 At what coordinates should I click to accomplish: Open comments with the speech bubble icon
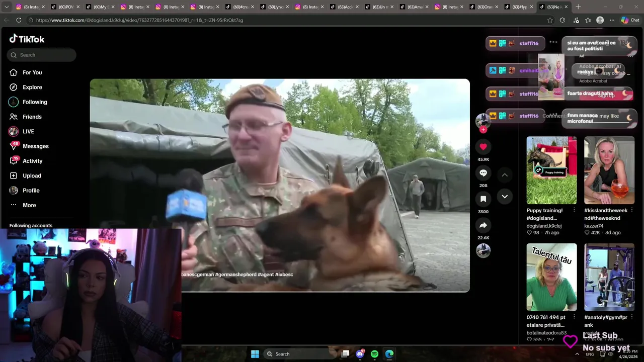point(483,173)
